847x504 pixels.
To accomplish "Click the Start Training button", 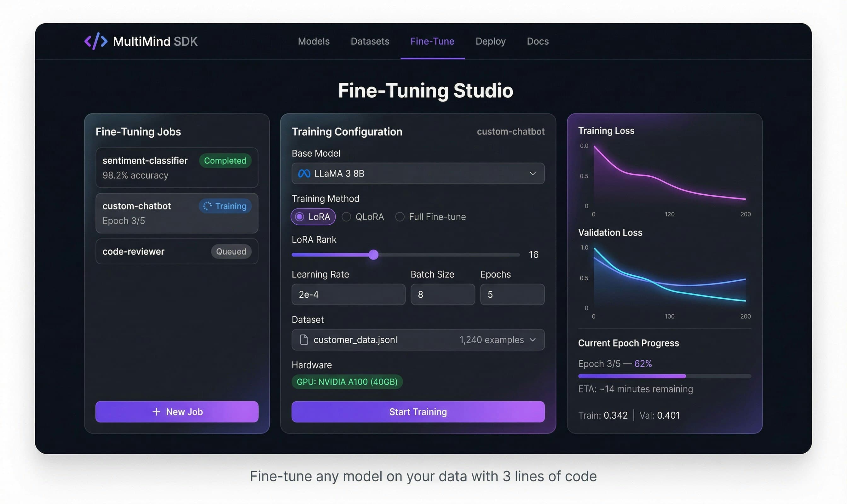I will pyautogui.click(x=418, y=412).
